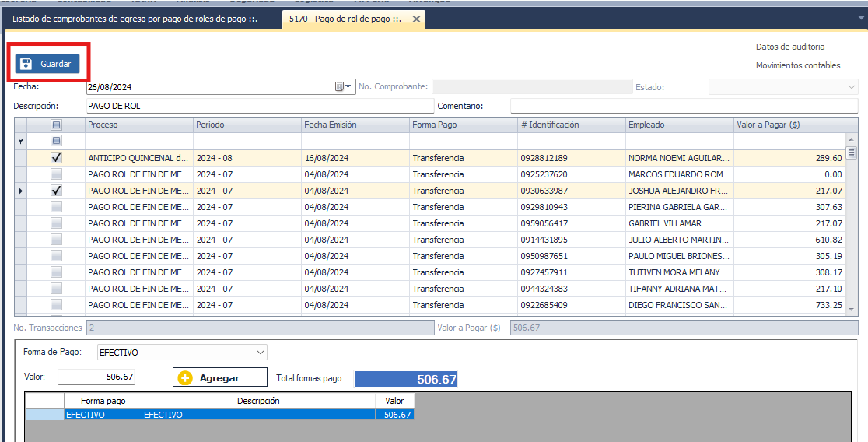Click the yellow plus Agregar icon
This screenshot has width=868, height=442.
[x=184, y=378]
